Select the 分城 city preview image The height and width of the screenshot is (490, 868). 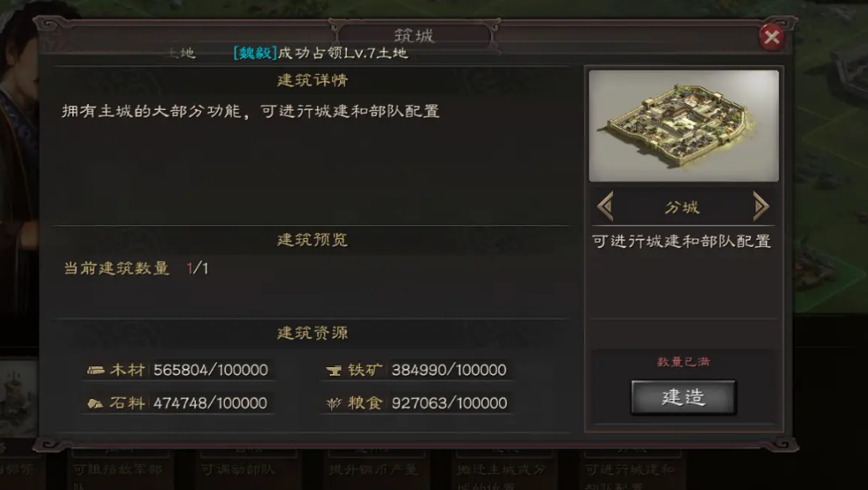(x=684, y=125)
